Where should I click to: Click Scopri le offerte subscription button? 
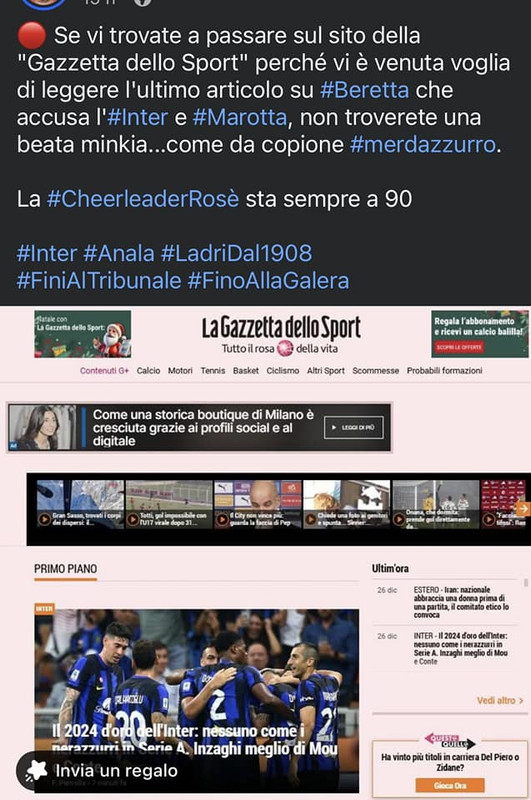pyautogui.click(x=460, y=347)
